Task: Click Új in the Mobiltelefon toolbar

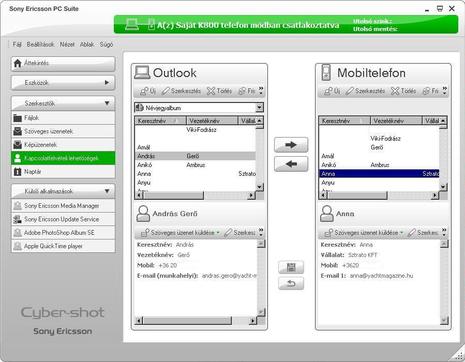Action: [x=332, y=91]
